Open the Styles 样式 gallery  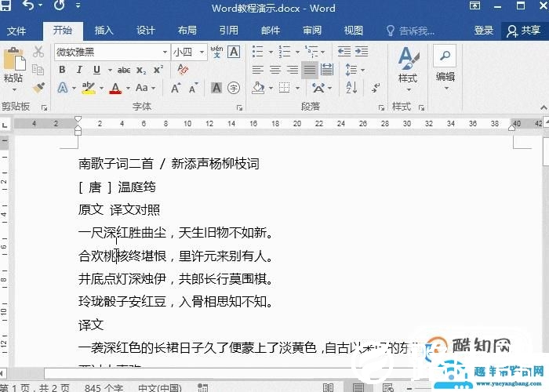(x=409, y=69)
